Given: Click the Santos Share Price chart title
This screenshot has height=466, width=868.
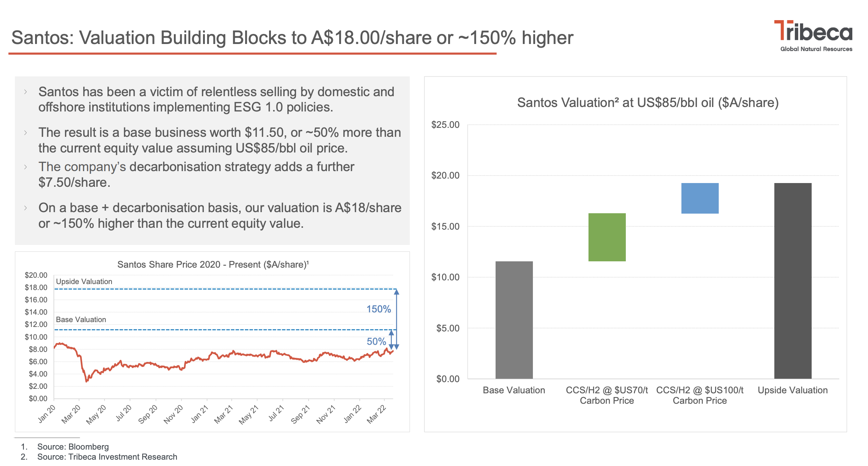Looking at the screenshot, I should (213, 264).
